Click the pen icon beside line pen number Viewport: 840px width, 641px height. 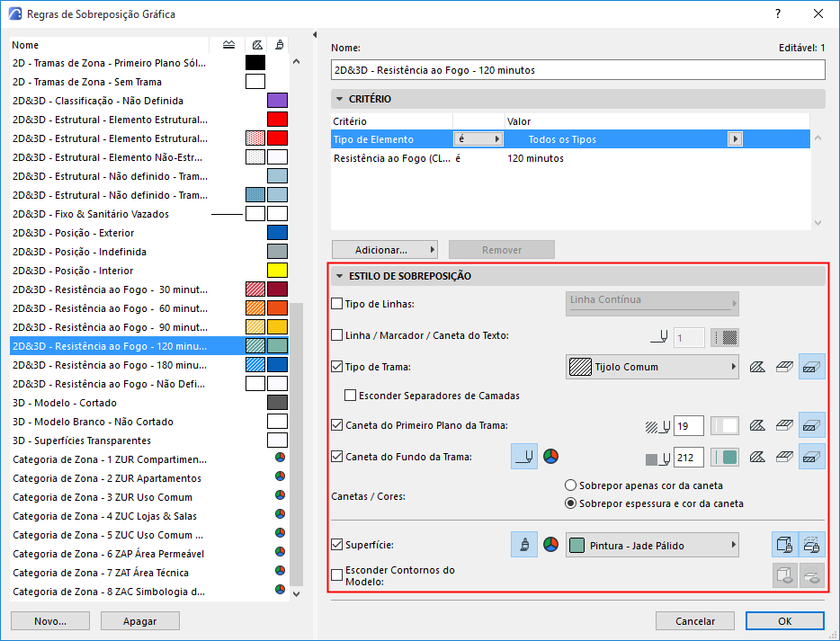pyautogui.click(x=659, y=337)
